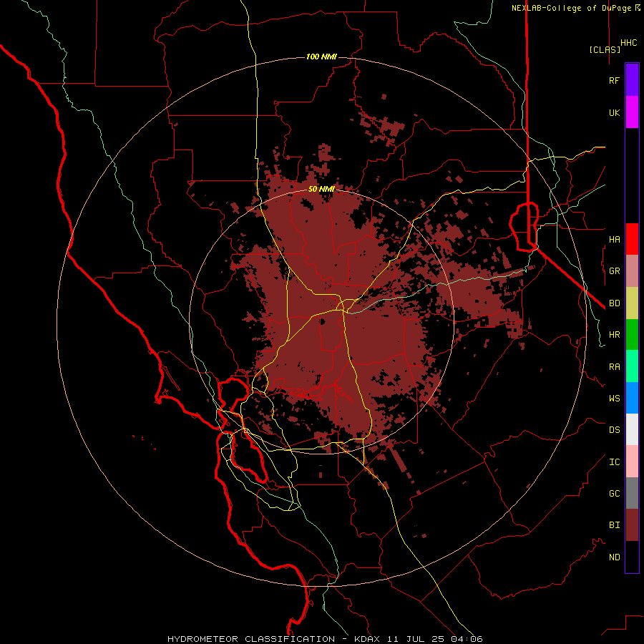Select the BI dark red legend swatch
This screenshot has width=644, height=644.
632,525
